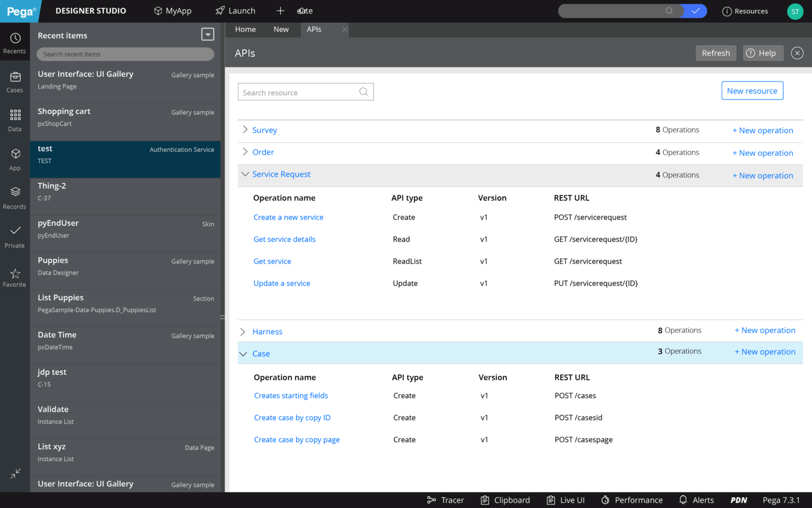Open the Resources info menu

pos(745,11)
